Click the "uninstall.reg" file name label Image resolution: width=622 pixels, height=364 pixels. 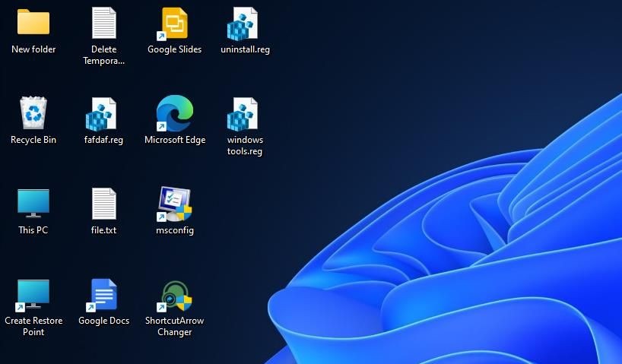(x=245, y=49)
